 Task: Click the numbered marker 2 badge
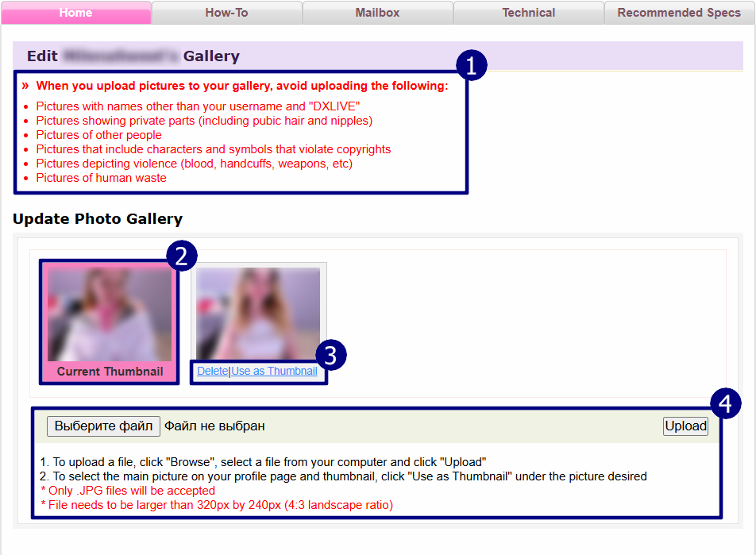click(181, 256)
